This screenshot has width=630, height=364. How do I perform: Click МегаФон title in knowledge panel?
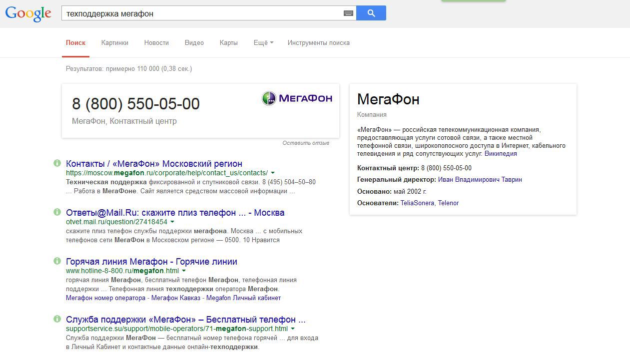[x=388, y=99]
